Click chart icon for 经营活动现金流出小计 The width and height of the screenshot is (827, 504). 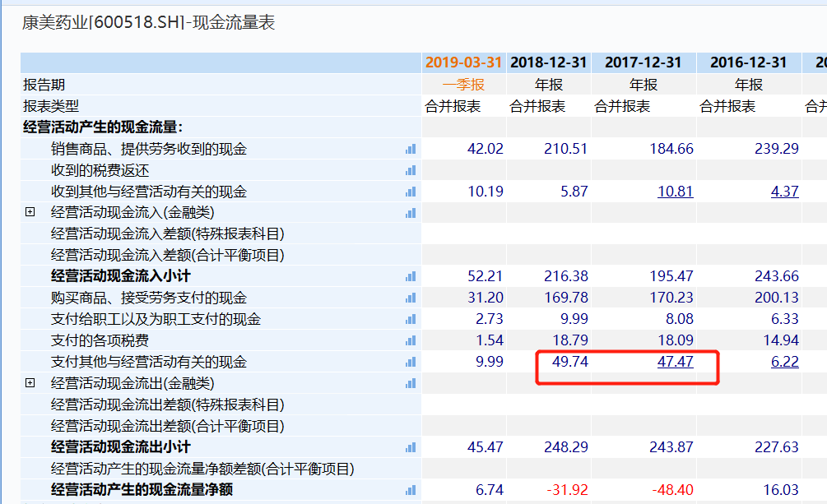pos(411,447)
